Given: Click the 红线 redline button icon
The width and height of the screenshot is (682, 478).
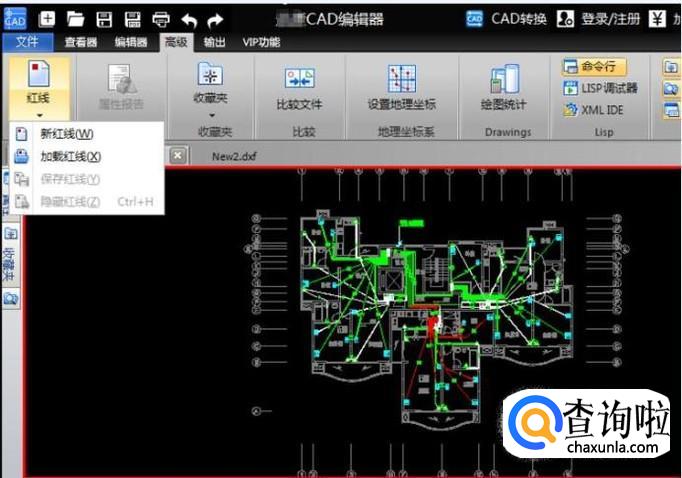Looking at the screenshot, I should [39, 74].
